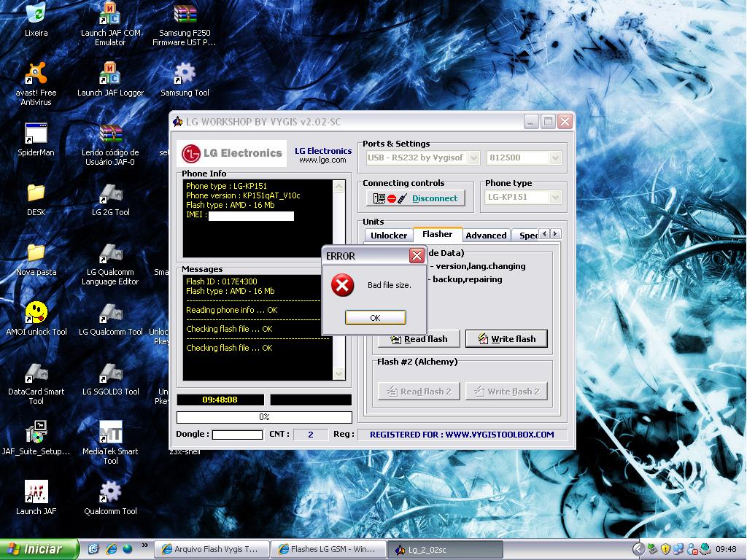The width and height of the screenshot is (747, 560).
Task: Click OK in the ERROR dialog
Action: 376,318
